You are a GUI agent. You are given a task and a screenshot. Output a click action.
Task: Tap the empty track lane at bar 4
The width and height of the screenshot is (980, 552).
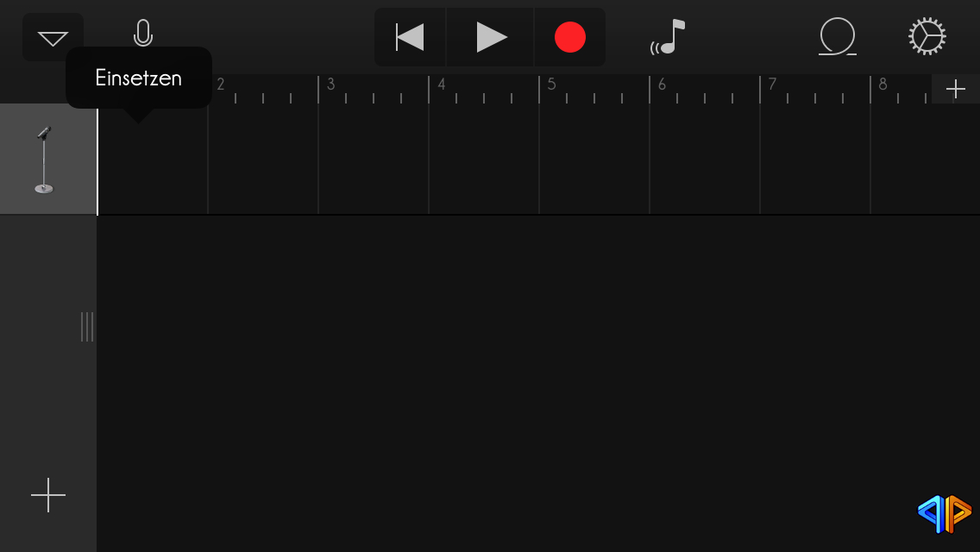484,160
